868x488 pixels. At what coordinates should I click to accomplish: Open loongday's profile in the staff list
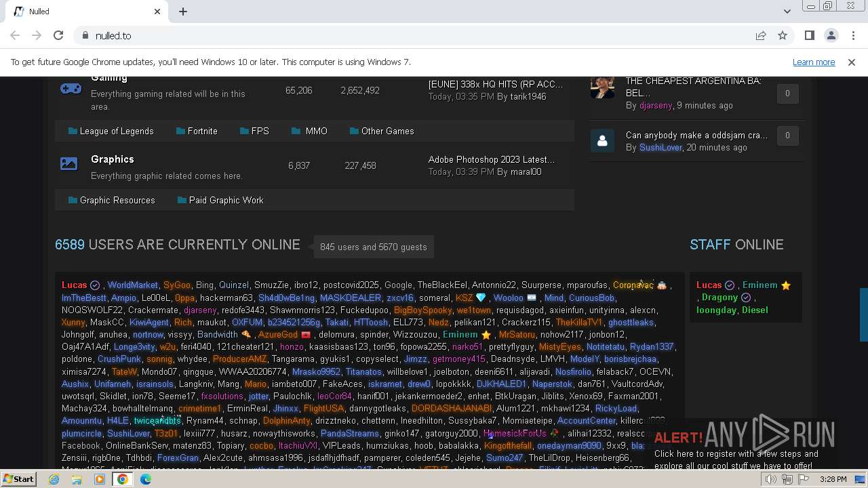pos(716,310)
